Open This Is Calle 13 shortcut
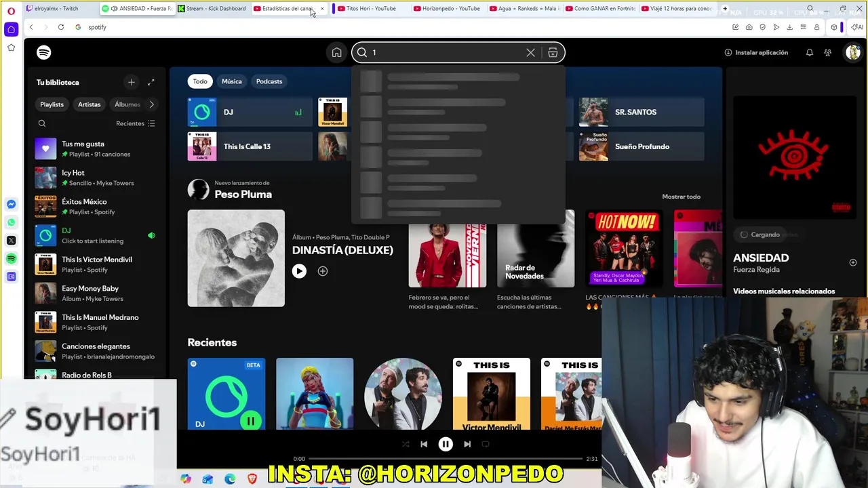 (x=250, y=146)
